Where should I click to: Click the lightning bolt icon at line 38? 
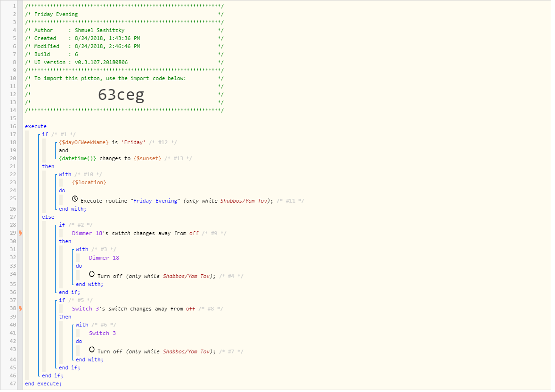(21, 309)
